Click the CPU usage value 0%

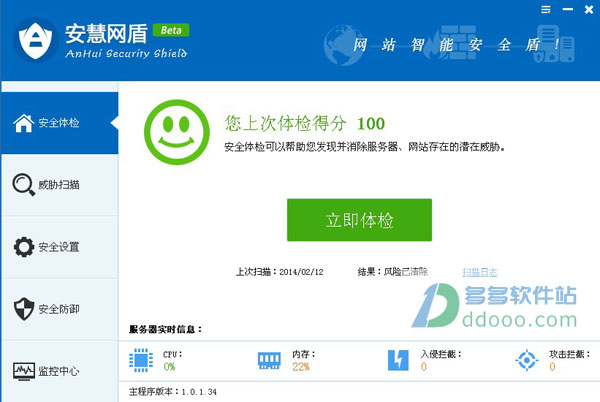pyautogui.click(x=169, y=367)
